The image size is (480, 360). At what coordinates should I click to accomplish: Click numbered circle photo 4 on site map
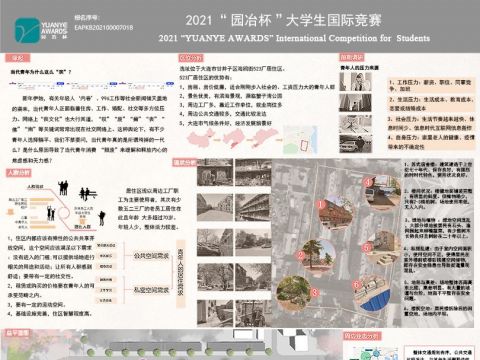click(382, 192)
